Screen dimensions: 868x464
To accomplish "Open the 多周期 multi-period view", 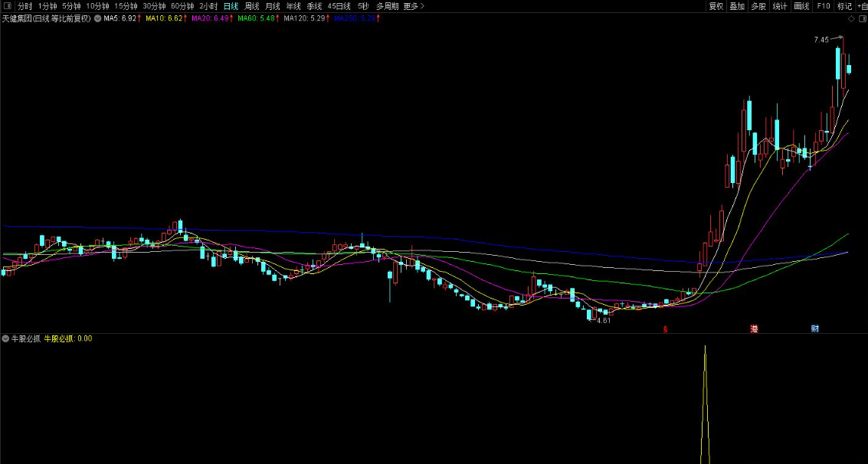I will click(388, 6).
